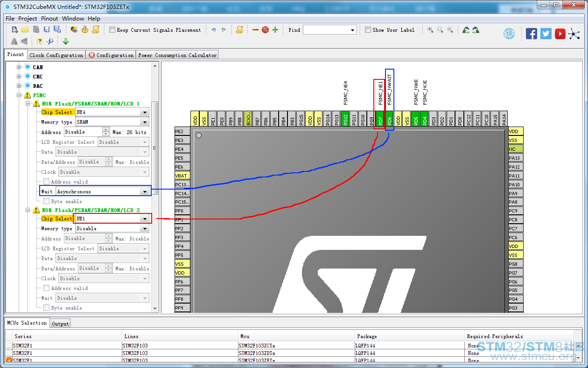Click the green down arrow update icon
Image resolution: width=588 pixels, height=368 pixels.
pos(66,41)
